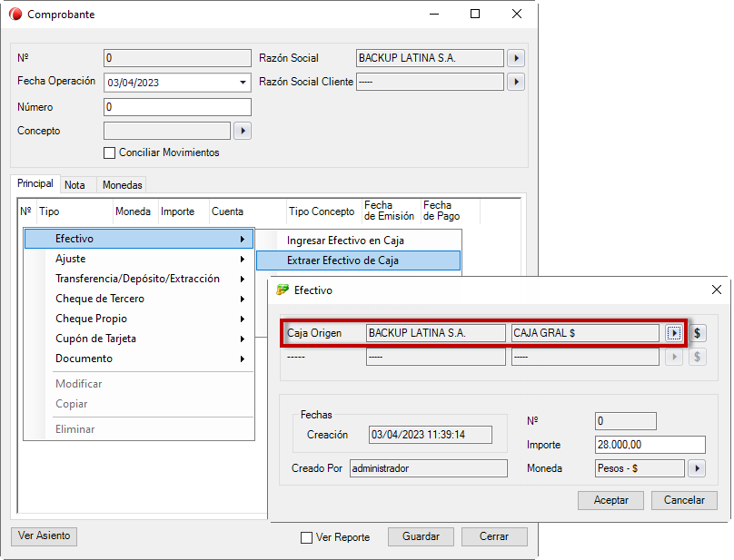Screen dimensions: 734x560
Task: Click the Razón Social BACKUP LATINA field
Action: coord(430,58)
